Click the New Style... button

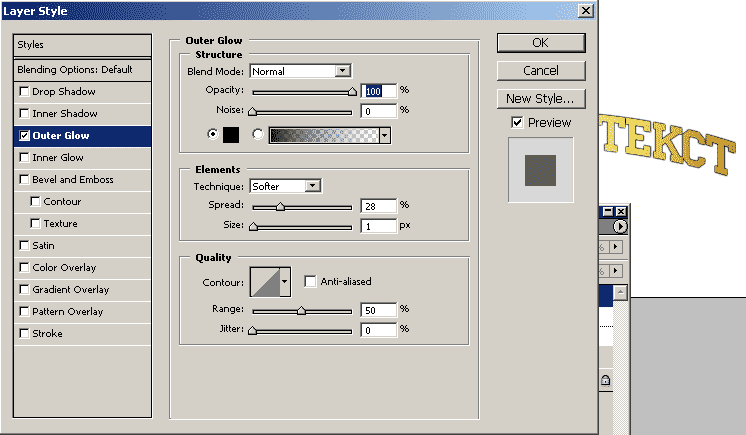tap(541, 99)
